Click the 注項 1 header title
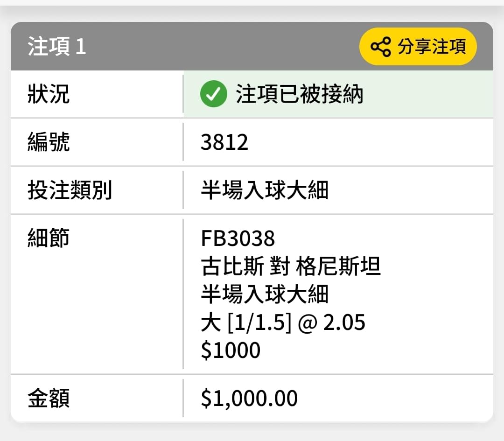This screenshot has height=441, width=504. (x=57, y=47)
